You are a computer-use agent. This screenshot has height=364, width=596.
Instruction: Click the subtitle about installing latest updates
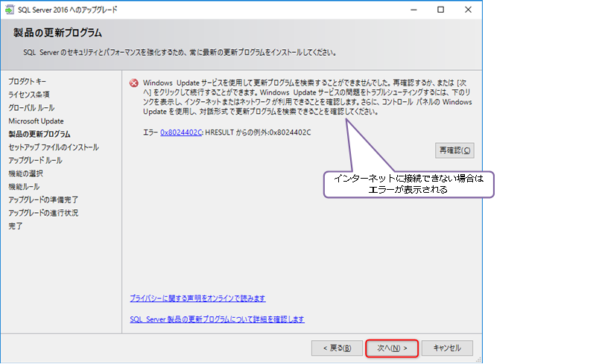[180, 52]
